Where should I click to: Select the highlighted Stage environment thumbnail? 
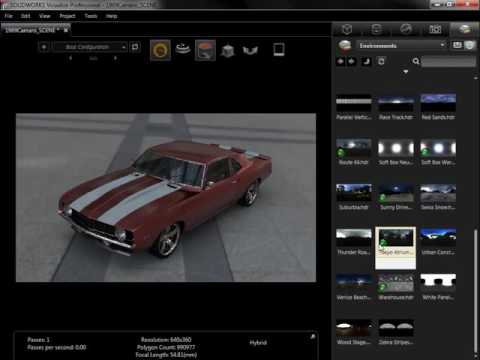click(x=396, y=248)
